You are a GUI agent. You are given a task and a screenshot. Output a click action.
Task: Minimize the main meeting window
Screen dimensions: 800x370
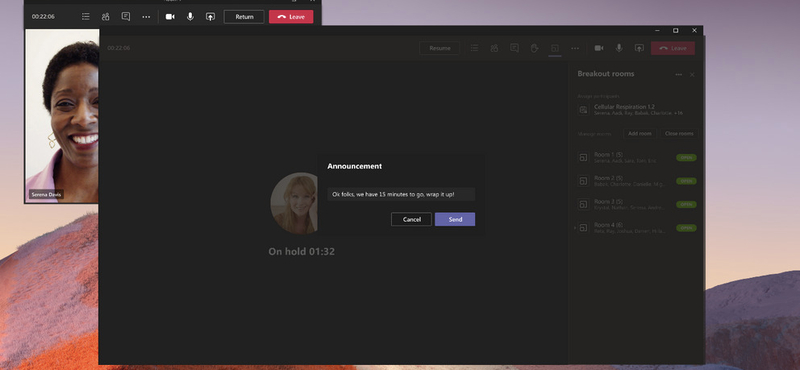[x=657, y=31]
